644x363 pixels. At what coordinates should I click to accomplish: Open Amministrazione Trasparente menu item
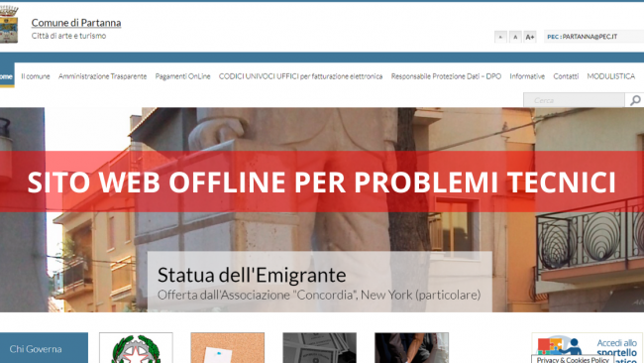[102, 76]
